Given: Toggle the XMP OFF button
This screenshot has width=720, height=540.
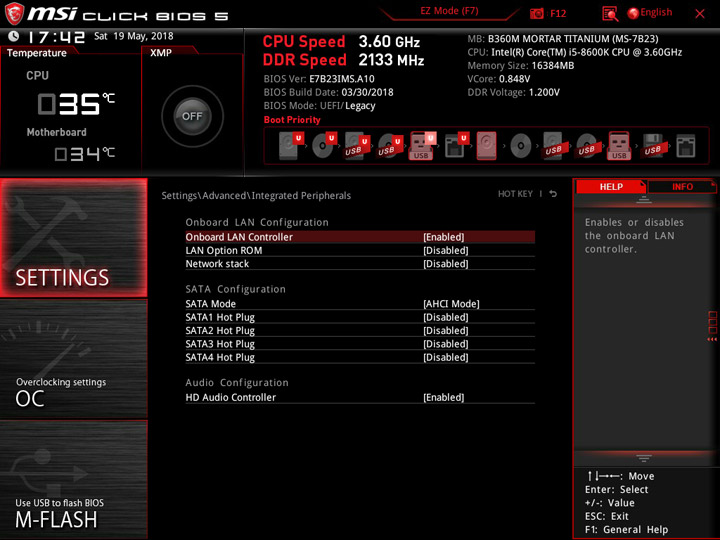Looking at the screenshot, I should click(x=192, y=116).
